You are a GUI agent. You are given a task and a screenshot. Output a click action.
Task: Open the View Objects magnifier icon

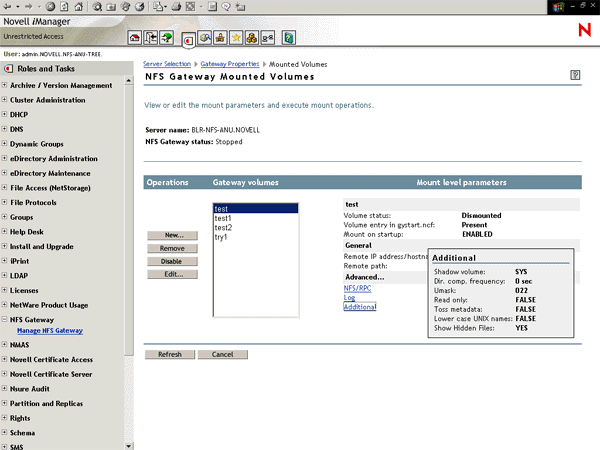[x=205, y=38]
